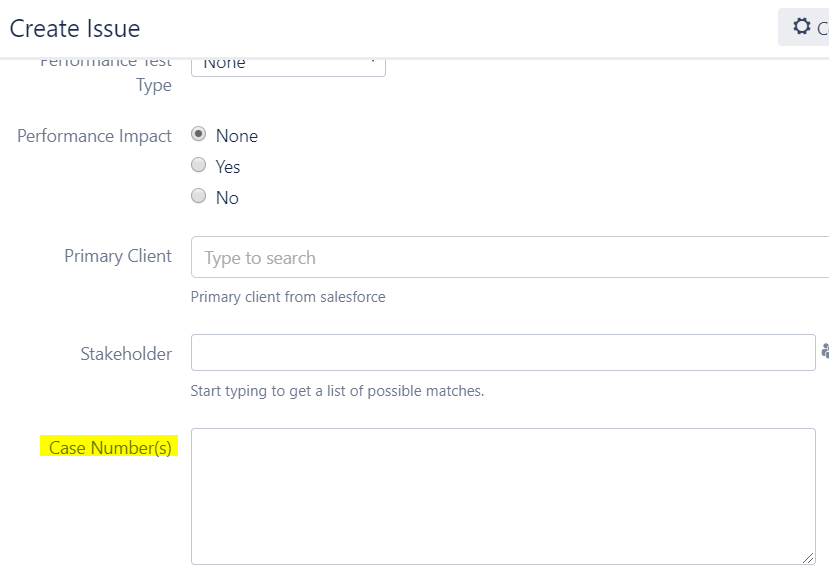The height and width of the screenshot is (572, 829).
Task: Click the Primary Client field label
Action: [x=118, y=256]
